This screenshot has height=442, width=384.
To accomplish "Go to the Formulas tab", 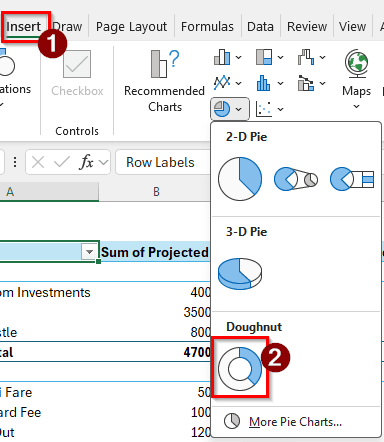I will 207,27.
